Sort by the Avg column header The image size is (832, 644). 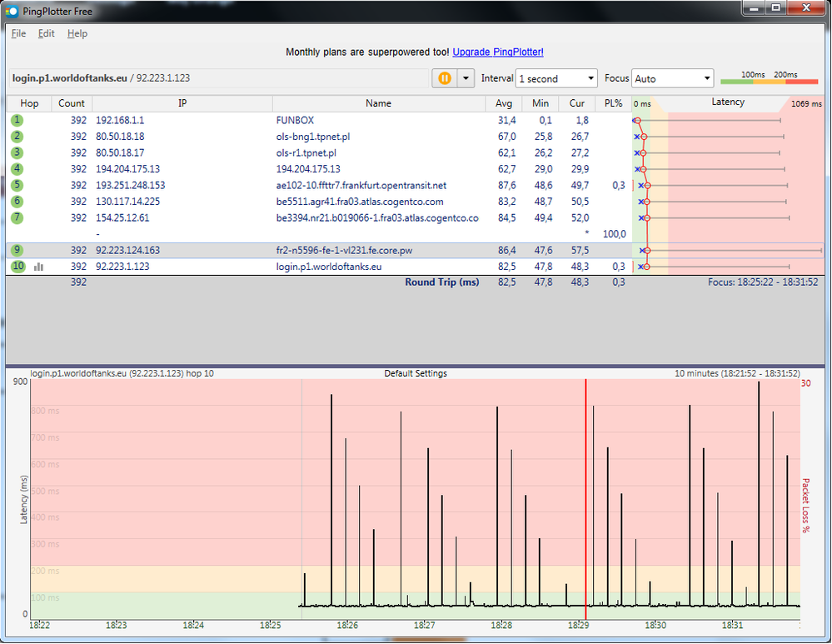[x=504, y=103]
